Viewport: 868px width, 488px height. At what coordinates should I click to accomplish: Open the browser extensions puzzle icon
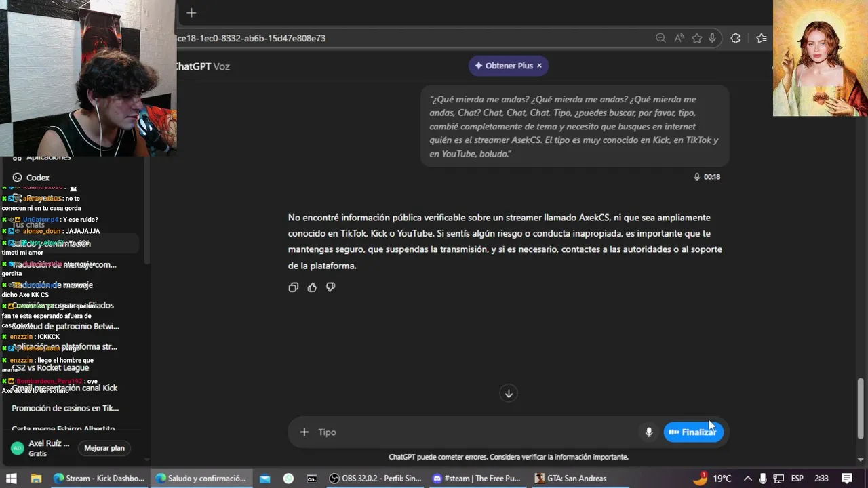735,38
